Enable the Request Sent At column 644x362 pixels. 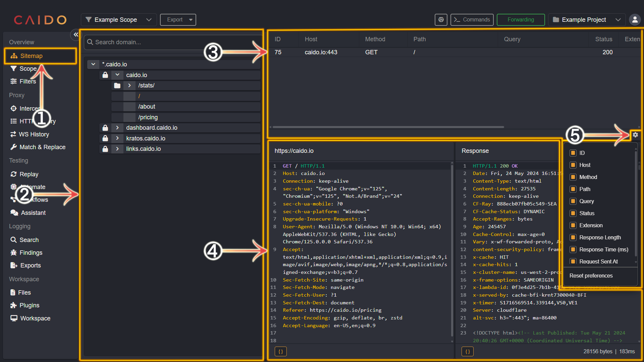[573, 261]
